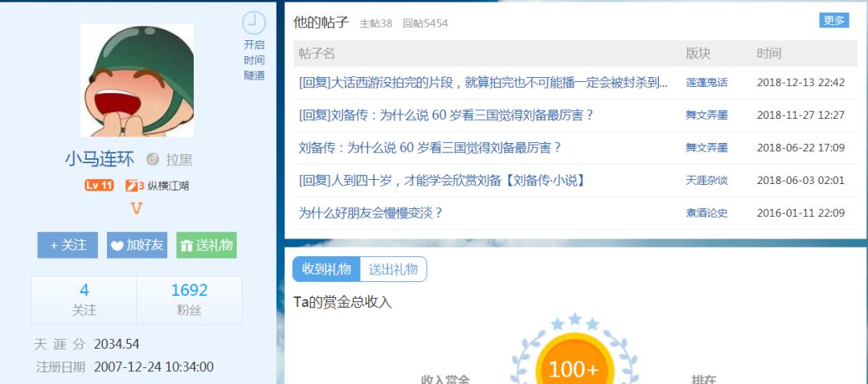Open the 莲蓬鬼话 board link

pos(706,82)
